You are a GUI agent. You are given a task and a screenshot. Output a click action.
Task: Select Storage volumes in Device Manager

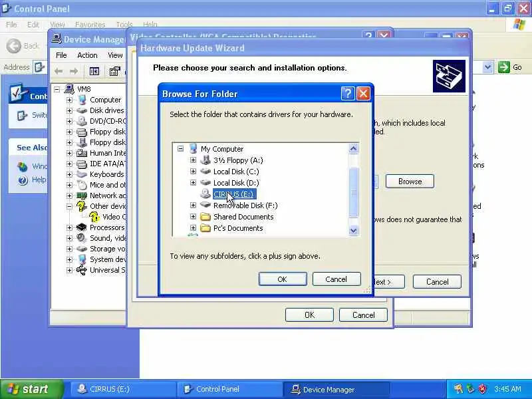point(108,249)
